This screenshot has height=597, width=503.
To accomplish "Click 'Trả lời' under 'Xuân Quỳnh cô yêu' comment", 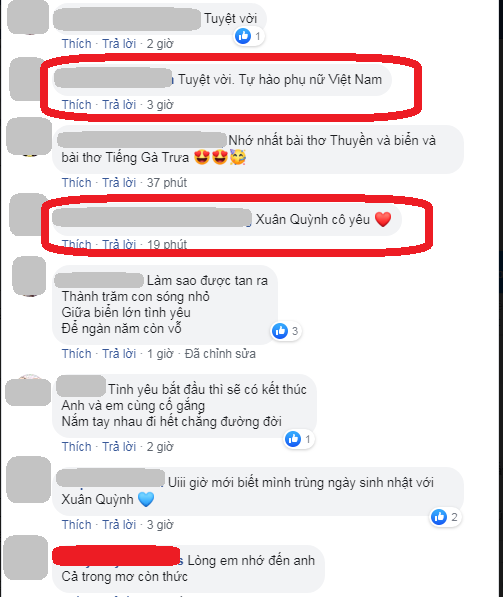I will point(119,244).
